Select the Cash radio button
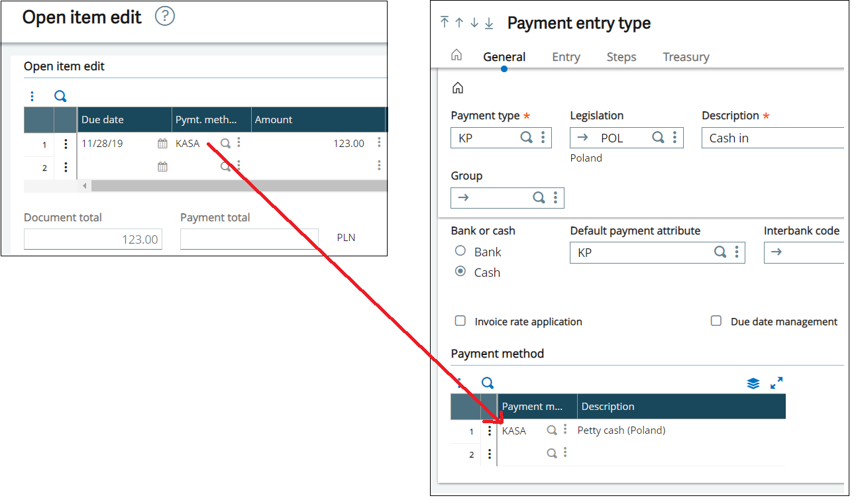 (460, 272)
